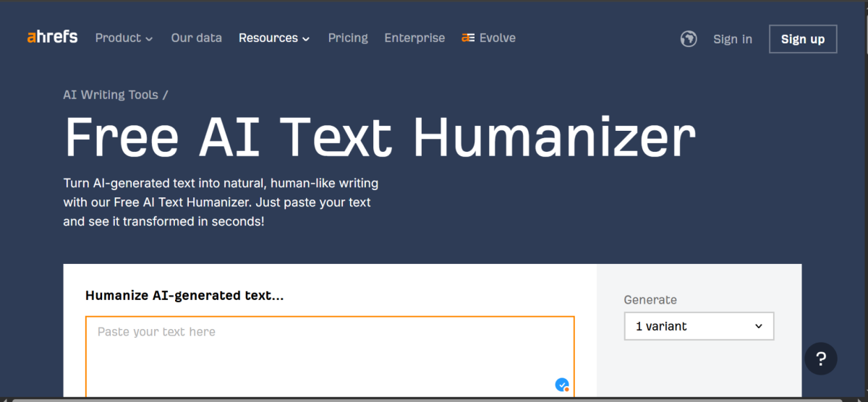Go to Our data page

(x=197, y=38)
